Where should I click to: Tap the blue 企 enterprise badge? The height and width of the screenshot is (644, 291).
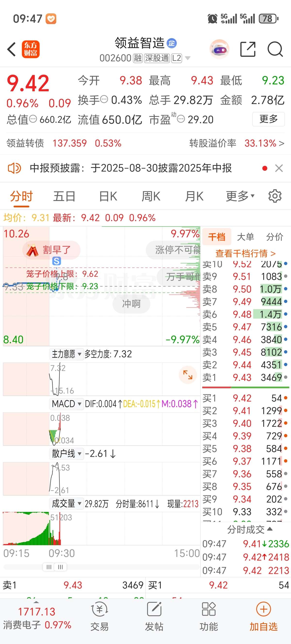[x=172, y=43]
